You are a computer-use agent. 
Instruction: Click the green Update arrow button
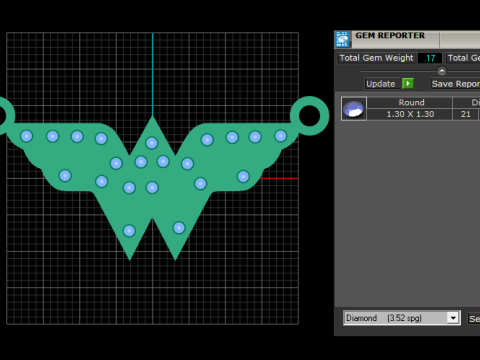coord(408,83)
